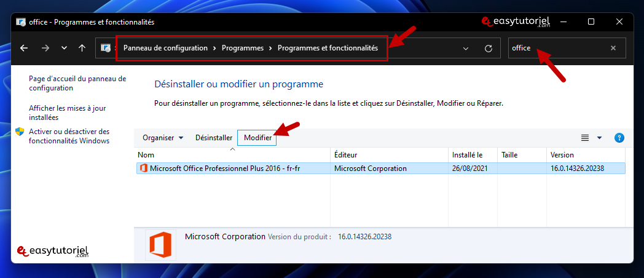Viewport: 644px width, 278px height.
Task: Open Page d'accueil du panneau de configuration
Action: pyautogui.click(x=77, y=83)
